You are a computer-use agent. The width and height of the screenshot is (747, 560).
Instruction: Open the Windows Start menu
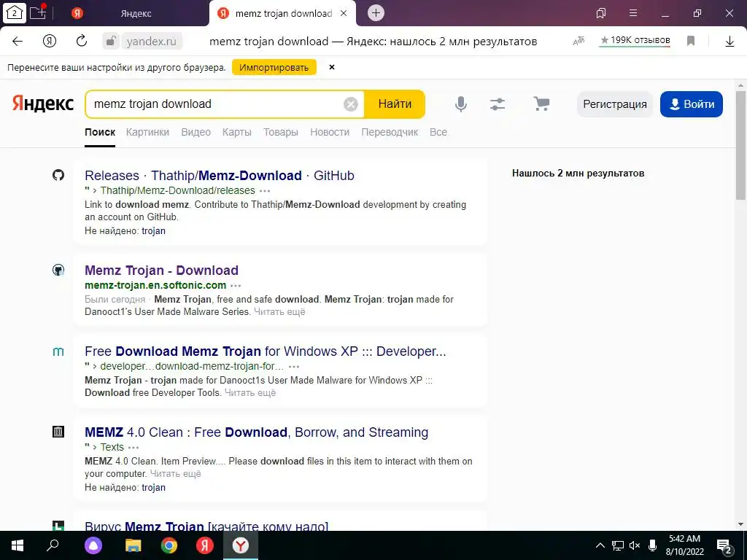[x=18, y=545]
